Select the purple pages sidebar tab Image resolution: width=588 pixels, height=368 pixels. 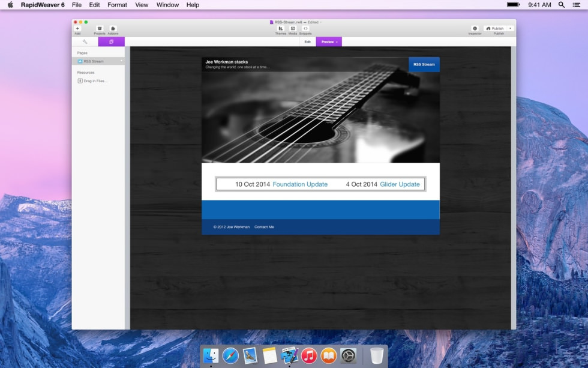(x=112, y=41)
